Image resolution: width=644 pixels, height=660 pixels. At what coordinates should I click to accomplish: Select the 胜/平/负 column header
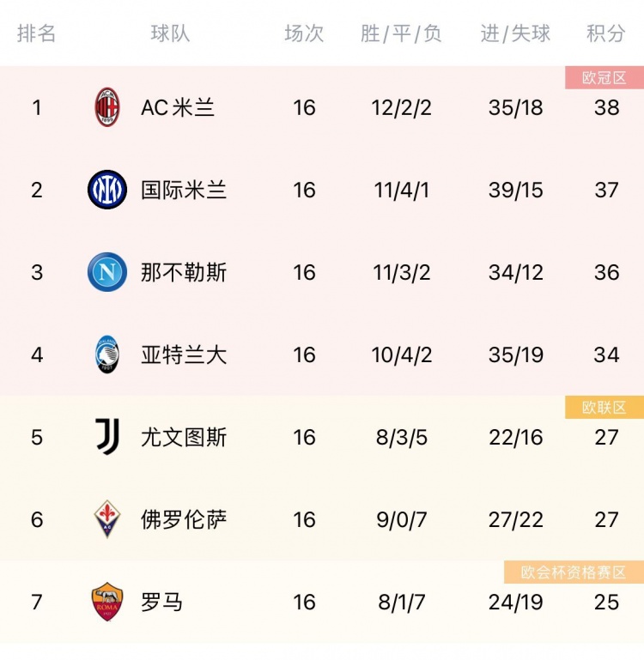[x=401, y=33]
